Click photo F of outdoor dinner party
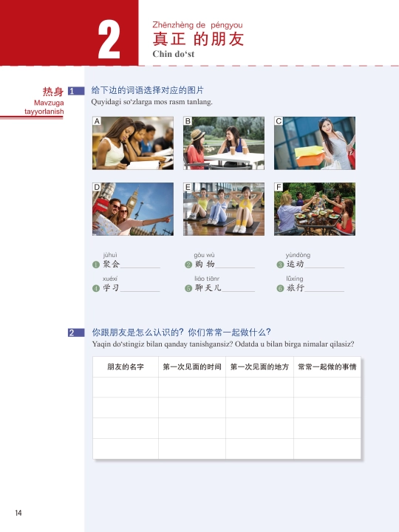399x532 pixels. pyautogui.click(x=315, y=209)
